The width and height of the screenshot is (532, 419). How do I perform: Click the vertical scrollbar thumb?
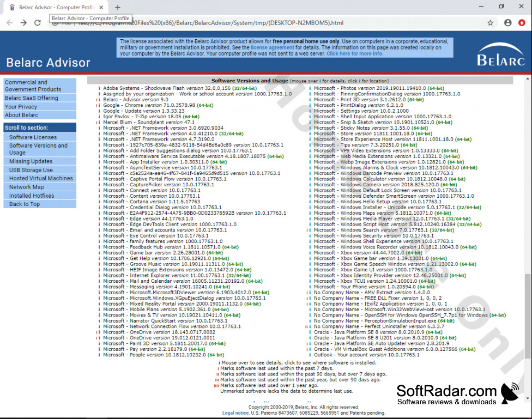(x=528, y=316)
